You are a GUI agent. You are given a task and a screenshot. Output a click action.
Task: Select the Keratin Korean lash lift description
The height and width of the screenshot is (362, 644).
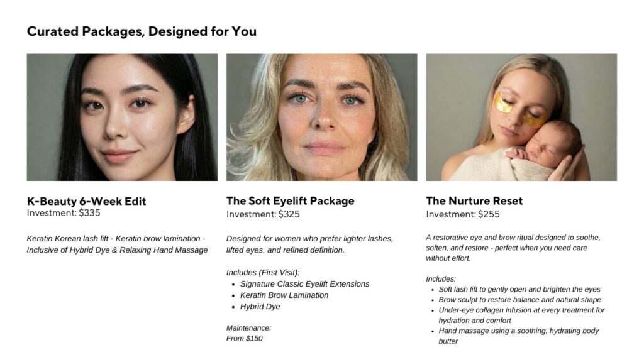[x=117, y=244]
